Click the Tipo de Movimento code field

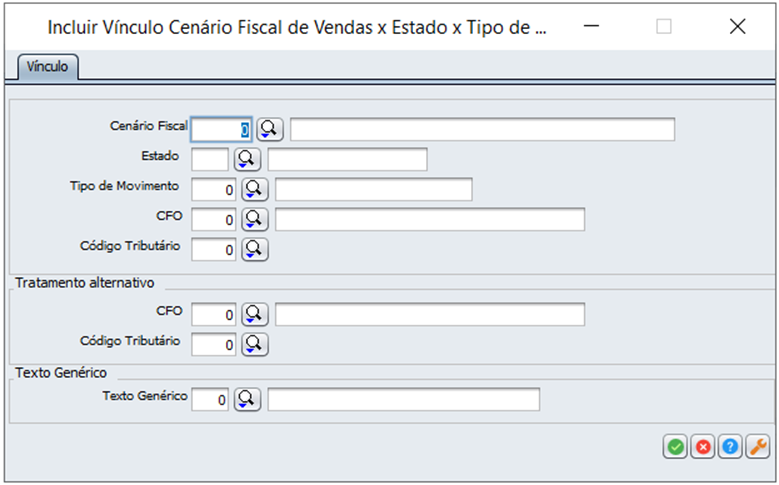pyautogui.click(x=214, y=189)
